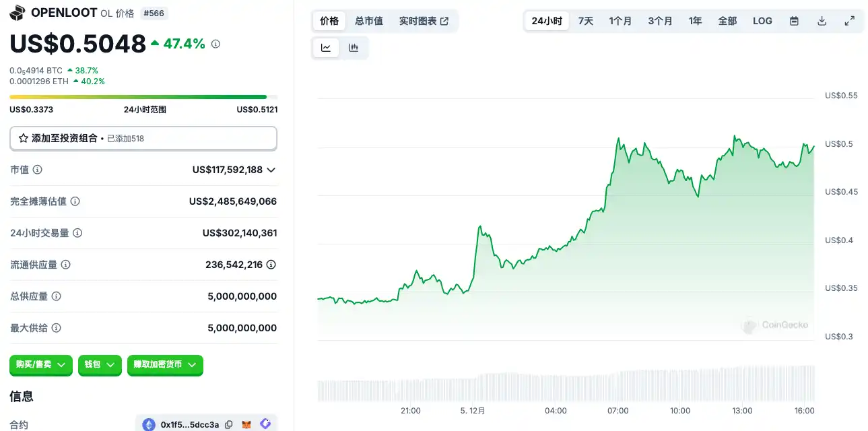The height and width of the screenshot is (431, 868).
Task: Click info icon next to 流通供应量 value
Action: (271, 265)
